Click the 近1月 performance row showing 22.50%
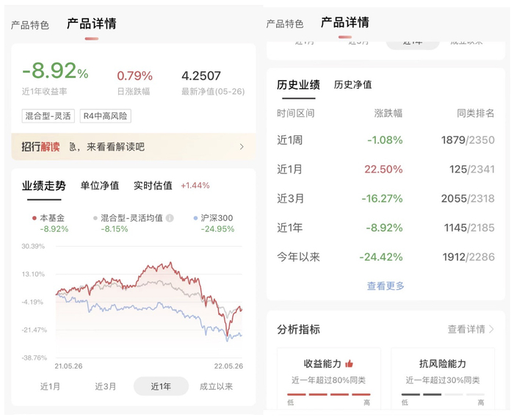 click(x=385, y=169)
